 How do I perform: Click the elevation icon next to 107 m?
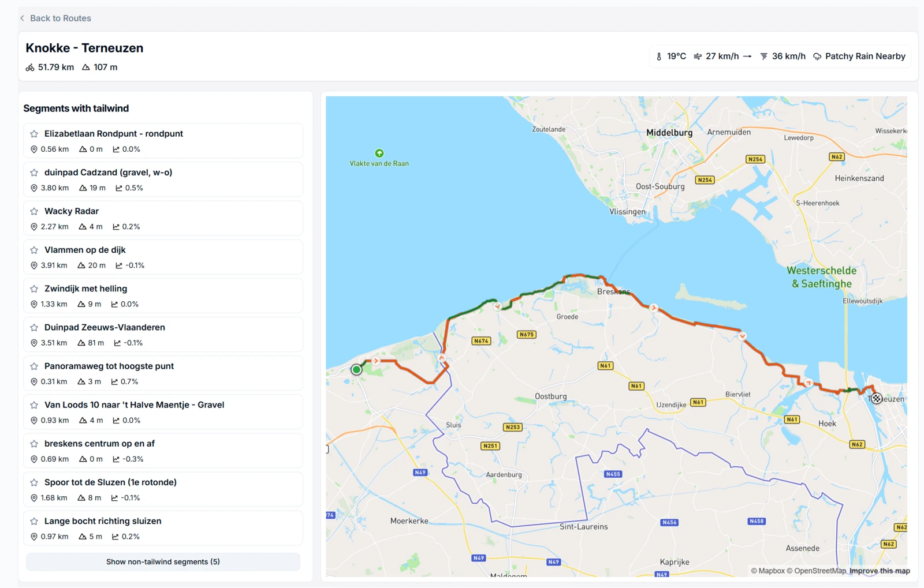86,68
